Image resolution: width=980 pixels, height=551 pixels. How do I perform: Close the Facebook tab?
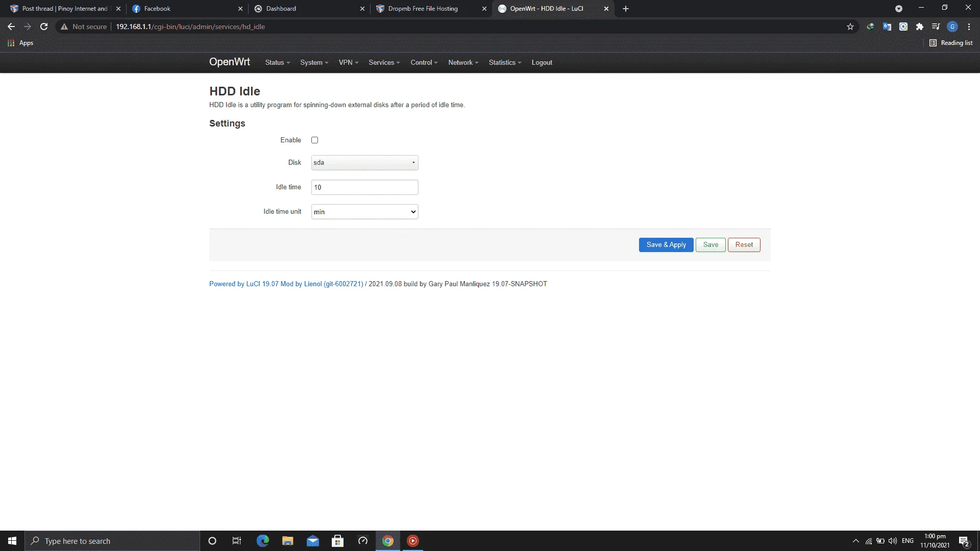[240, 9]
